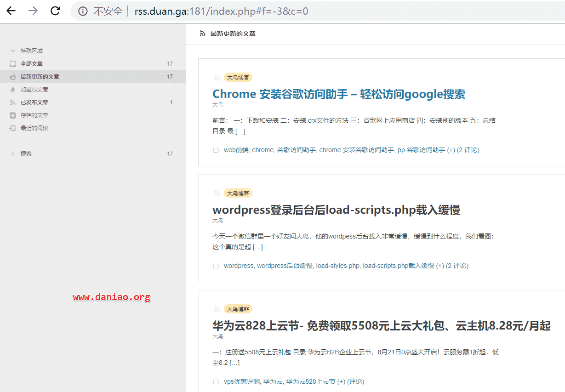
Task: Open 全部文章 in the sidebar
Action: coord(32,64)
